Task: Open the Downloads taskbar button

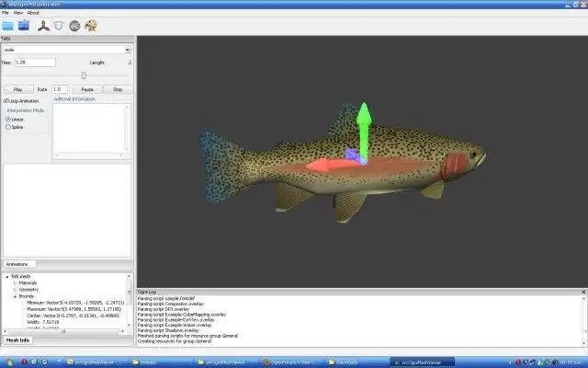Action: coord(356,362)
